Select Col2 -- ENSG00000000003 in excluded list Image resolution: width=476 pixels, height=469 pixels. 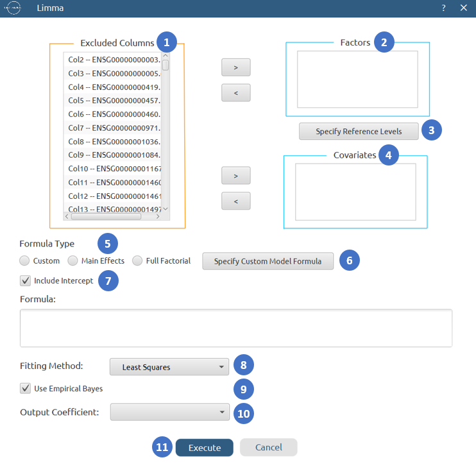point(113,60)
